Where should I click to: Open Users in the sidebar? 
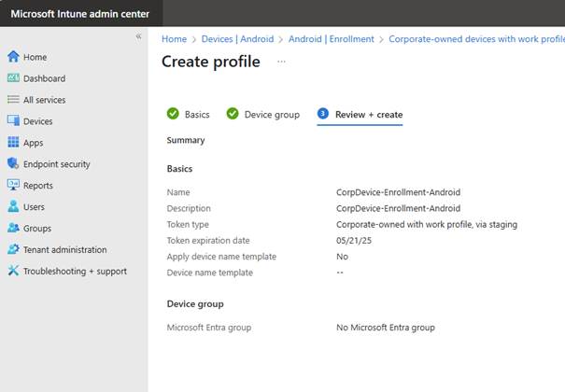[x=34, y=207]
